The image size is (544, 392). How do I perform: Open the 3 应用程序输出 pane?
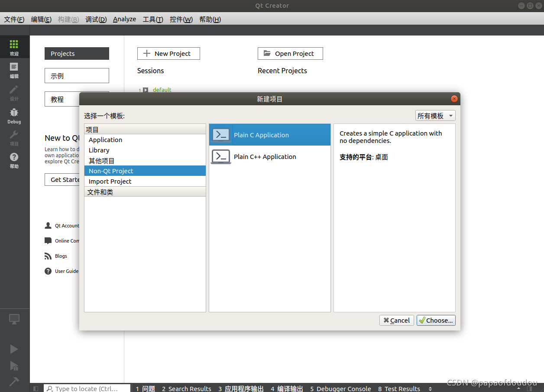tap(241, 389)
